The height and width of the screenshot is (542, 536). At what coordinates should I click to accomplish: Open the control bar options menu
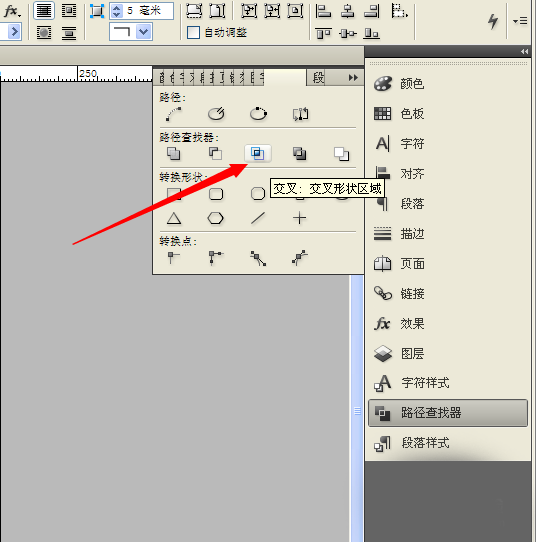click(x=520, y=21)
